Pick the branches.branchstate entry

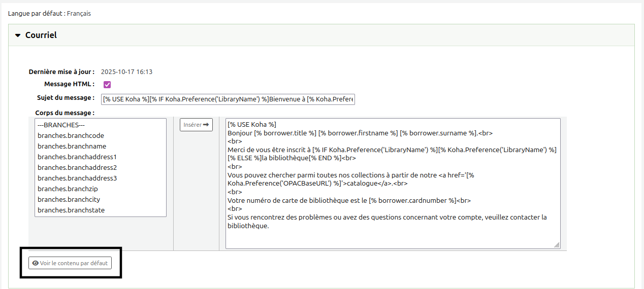71,210
